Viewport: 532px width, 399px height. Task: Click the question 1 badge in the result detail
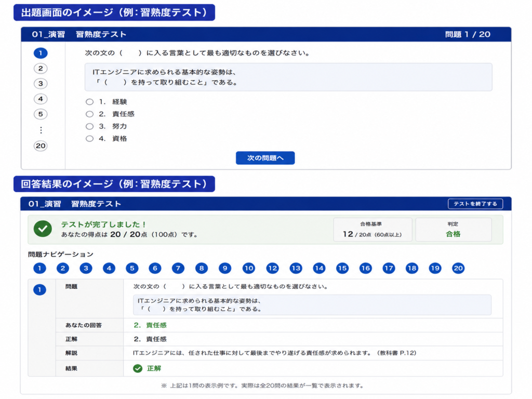39,290
